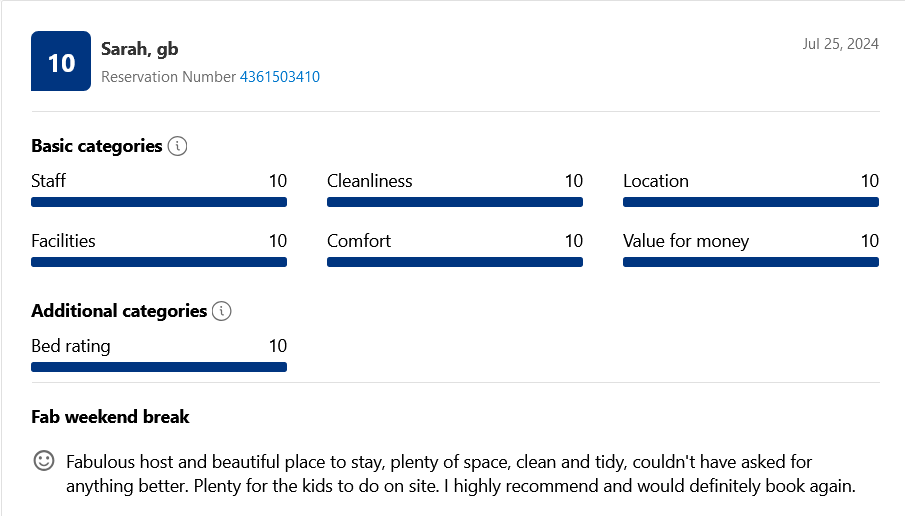Click the Basic categories info icon

(177, 146)
